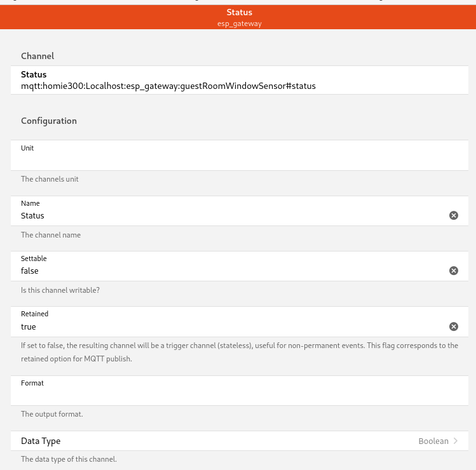Edit the Retained field showing true

tap(229, 326)
